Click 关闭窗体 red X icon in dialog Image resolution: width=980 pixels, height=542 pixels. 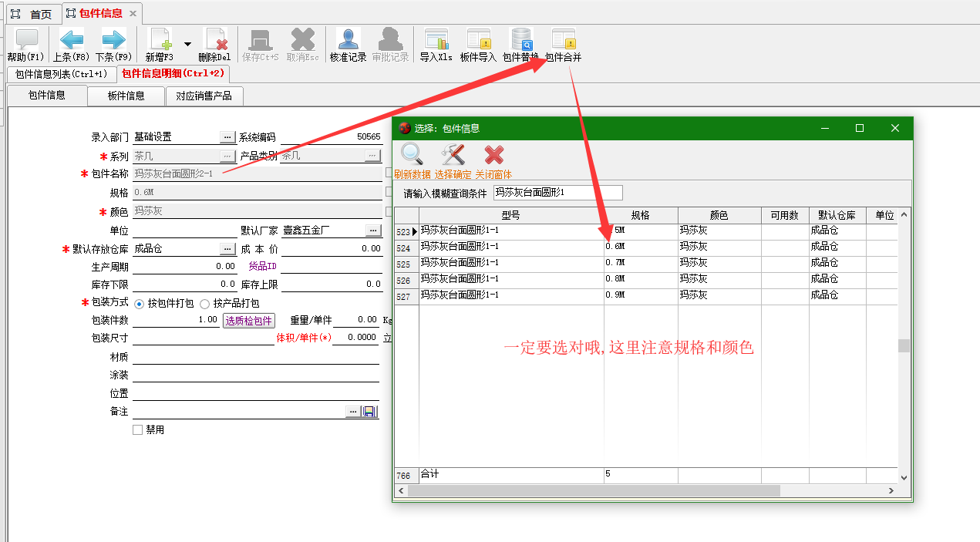[493, 155]
